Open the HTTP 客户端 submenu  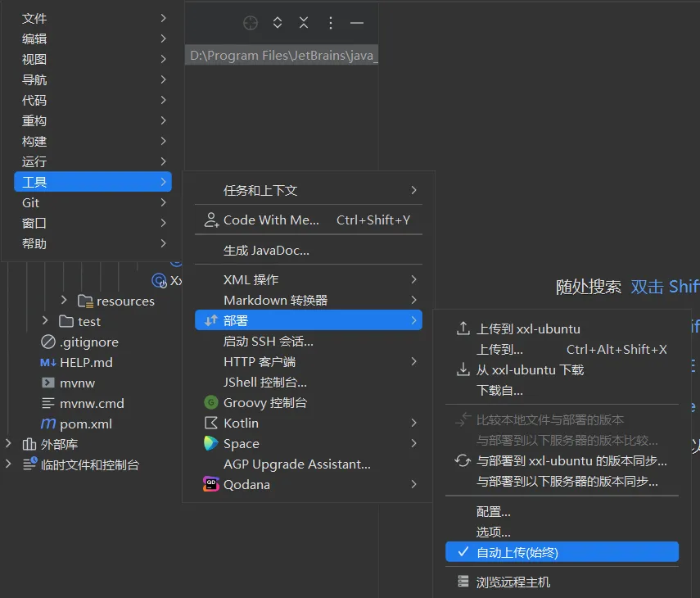[x=309, y=361]
